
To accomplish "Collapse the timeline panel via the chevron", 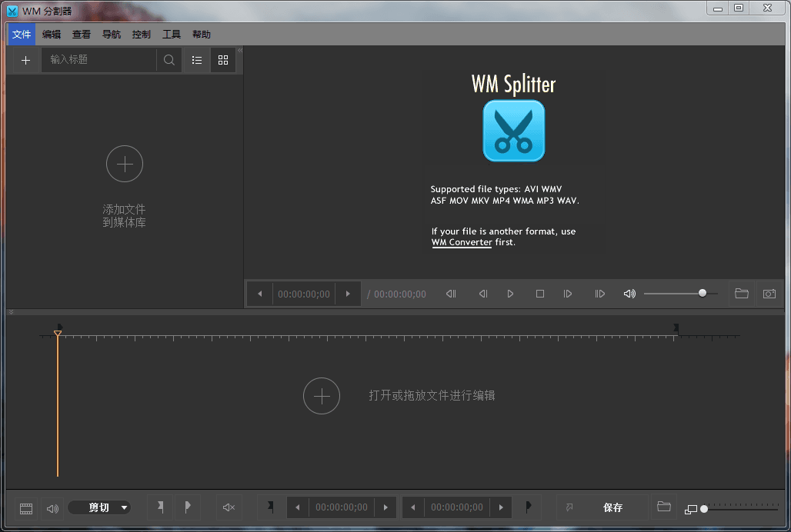I will pos(11,312).
